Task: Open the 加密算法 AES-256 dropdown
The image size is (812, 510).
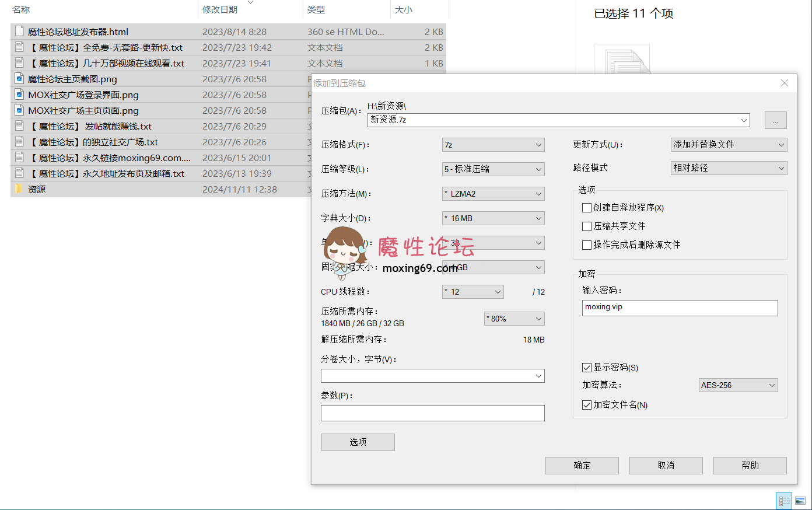Action: (x=738, y=385)
